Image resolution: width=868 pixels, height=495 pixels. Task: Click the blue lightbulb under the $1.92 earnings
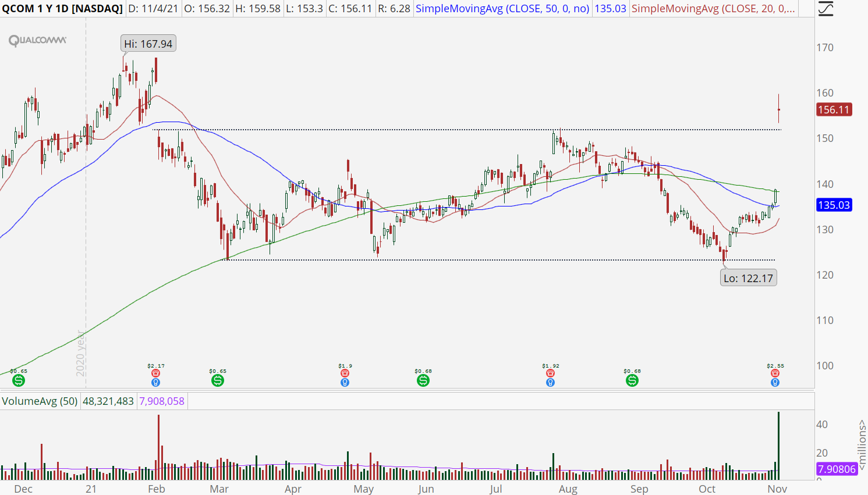pos(551,383)
